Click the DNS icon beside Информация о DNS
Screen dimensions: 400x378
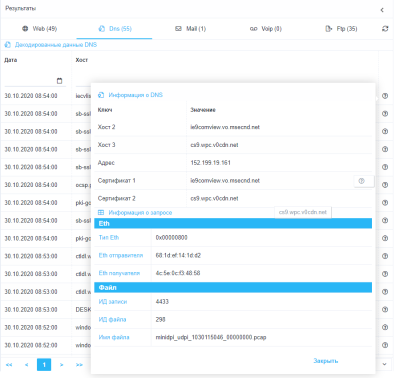point(101,95)
